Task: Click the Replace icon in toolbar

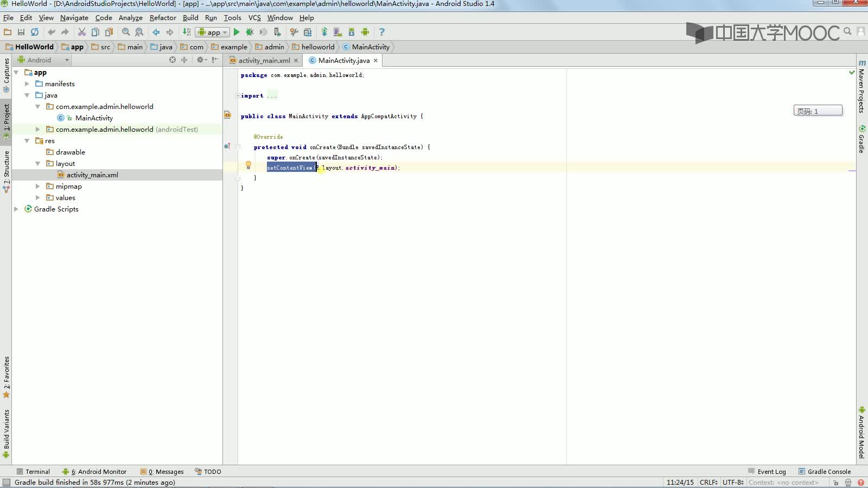Action: pyautogui.click(x=139, y=32)
